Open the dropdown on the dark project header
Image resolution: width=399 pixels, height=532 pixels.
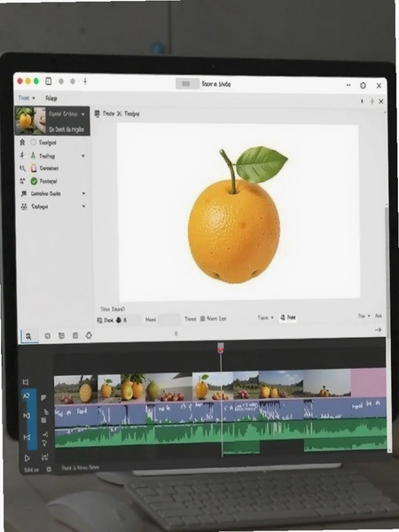coord(83,114)
